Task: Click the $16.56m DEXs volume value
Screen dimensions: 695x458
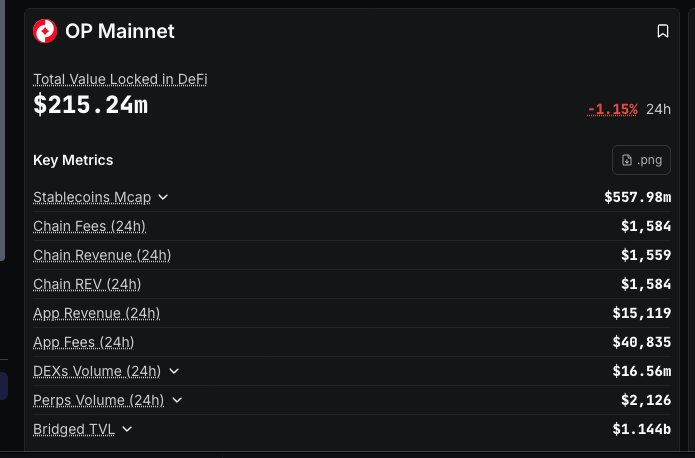Action: (x=641, y=371)
